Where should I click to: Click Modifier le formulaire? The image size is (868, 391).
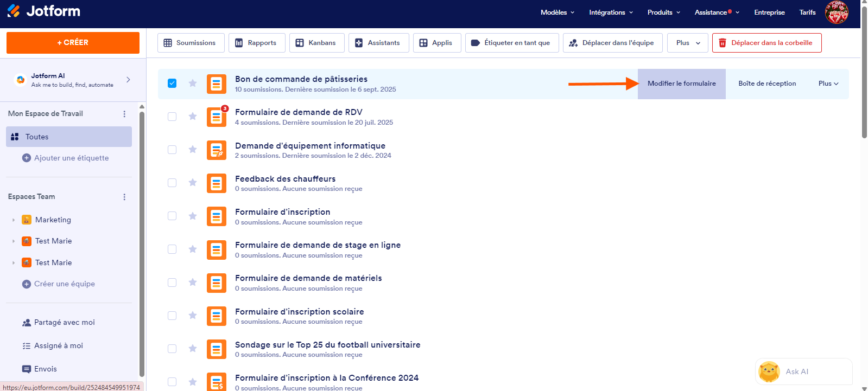pos(681,84)
